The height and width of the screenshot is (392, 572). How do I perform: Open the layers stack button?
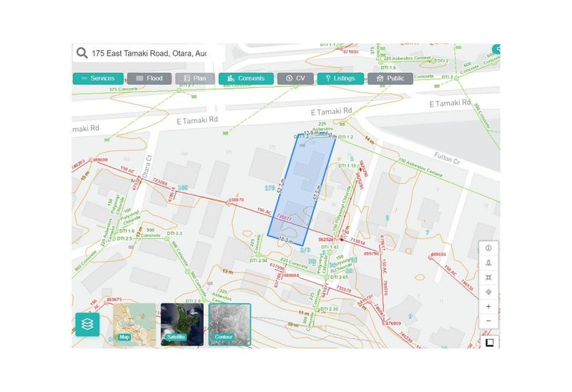point(87,324)
